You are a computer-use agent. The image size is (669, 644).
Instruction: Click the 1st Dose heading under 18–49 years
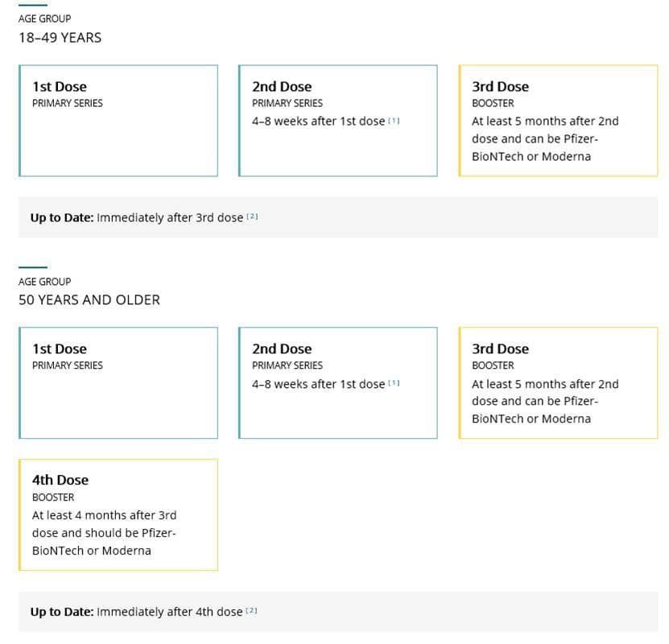pos(60,87)
